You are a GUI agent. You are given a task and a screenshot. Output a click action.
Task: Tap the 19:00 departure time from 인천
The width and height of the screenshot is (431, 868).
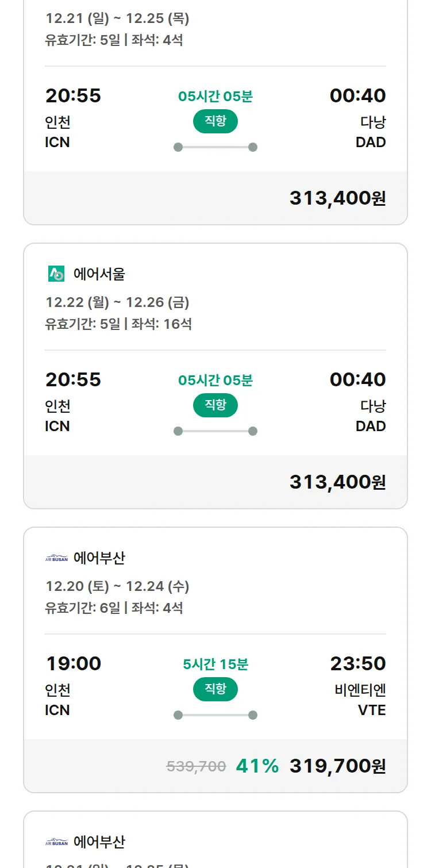point(74,663)
